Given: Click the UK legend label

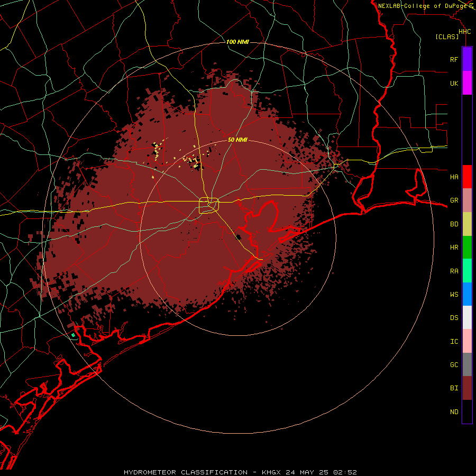Looking at the screenshot, I should (454, 84).
